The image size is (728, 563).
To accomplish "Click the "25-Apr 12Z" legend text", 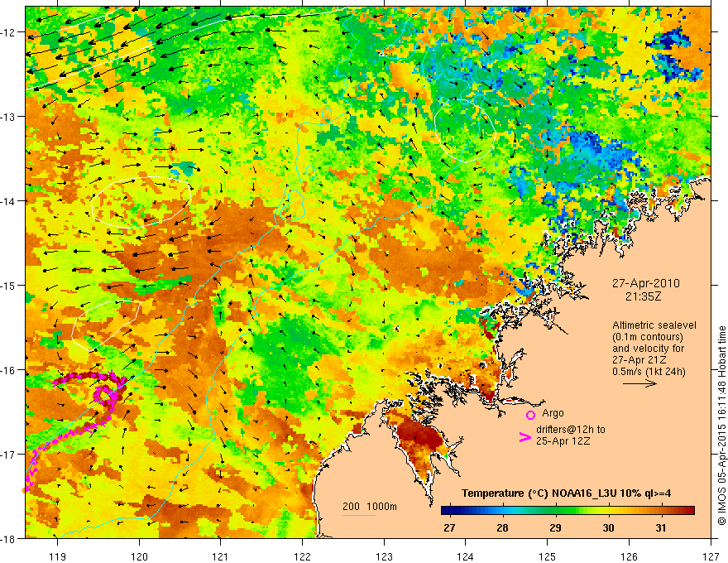I will [563, 441].
